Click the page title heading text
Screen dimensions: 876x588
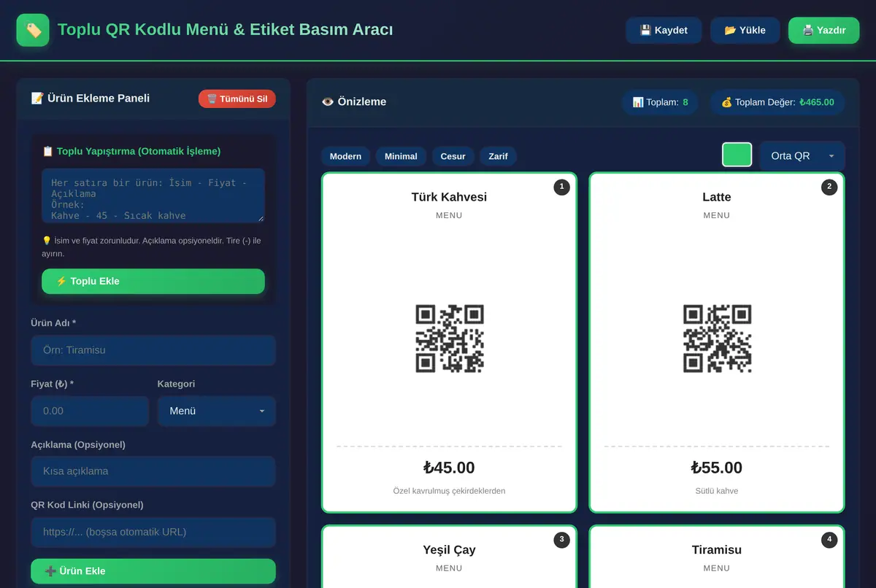226,30
